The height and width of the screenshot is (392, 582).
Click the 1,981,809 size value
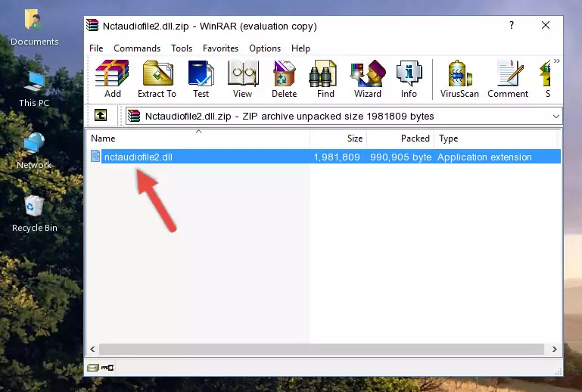(x=337, y=157)
